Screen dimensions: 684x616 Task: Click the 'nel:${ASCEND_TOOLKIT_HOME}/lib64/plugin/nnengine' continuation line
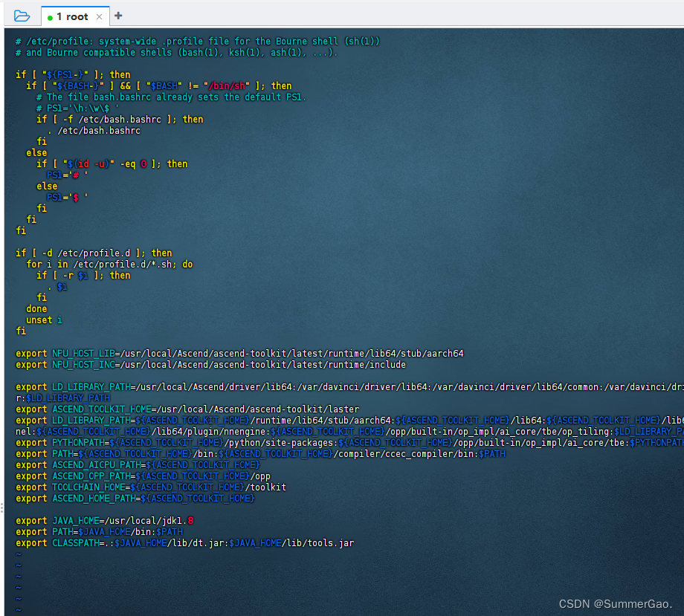point(349,432)
